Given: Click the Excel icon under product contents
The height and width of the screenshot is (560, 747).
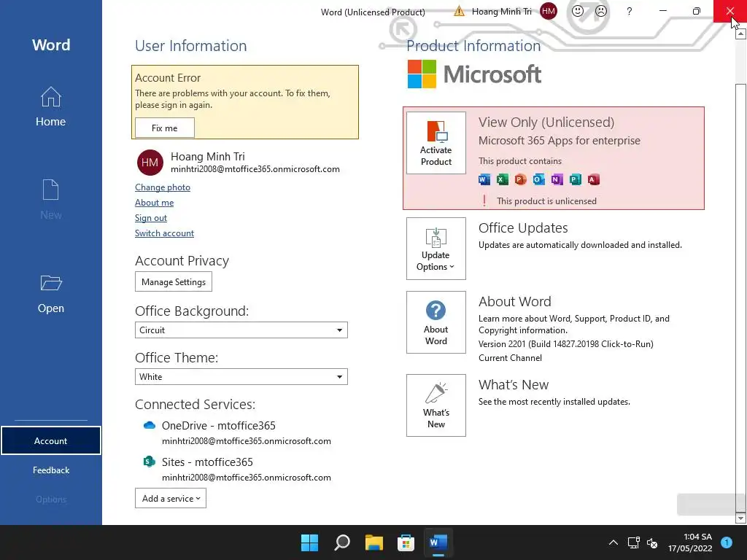Looking at the screenshot, I should [x=502, y=179].
